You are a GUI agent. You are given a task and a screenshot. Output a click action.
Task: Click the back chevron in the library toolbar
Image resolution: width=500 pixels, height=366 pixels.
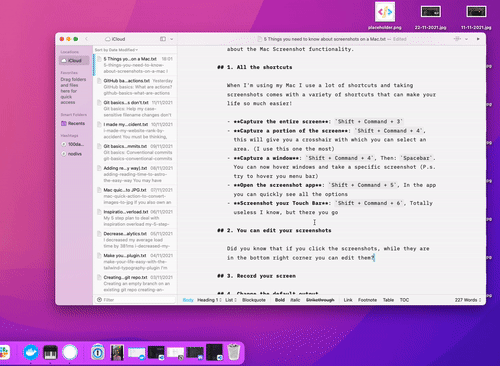86,39
